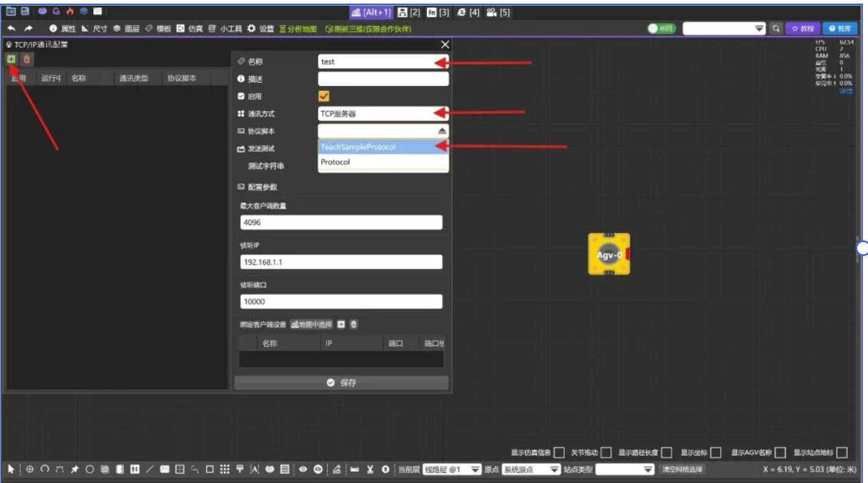The image size is (868, 483).
Task: Switch to the [Alt+1] map tab
Action: [x=371, y=12]
